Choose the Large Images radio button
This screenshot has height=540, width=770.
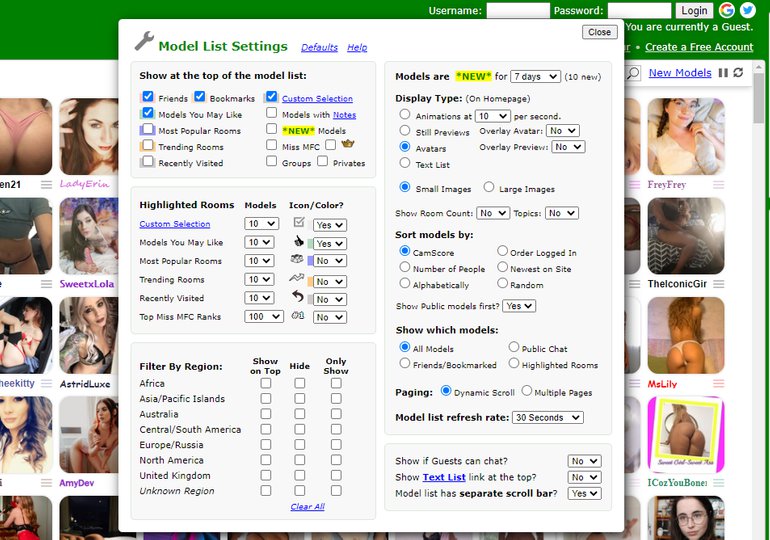point(489,187)
